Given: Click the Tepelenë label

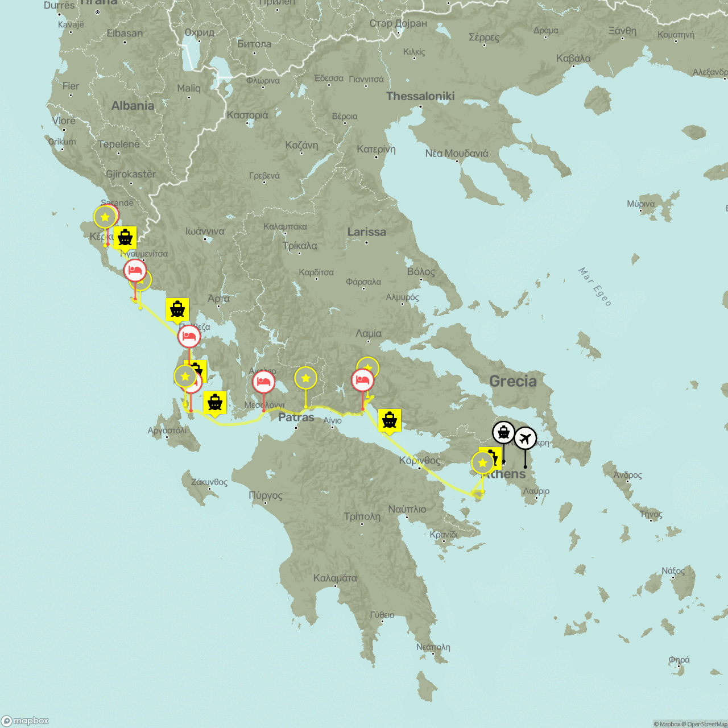Looking at the screenshot, I should [x=119, y=144].
